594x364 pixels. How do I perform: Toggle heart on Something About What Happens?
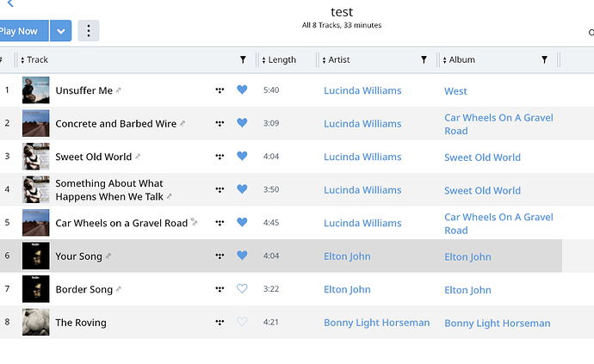coord(242,189)
